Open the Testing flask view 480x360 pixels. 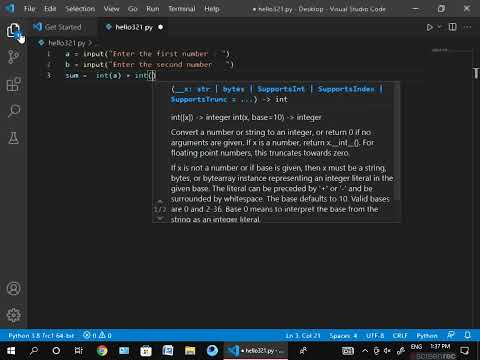point(13,138)
